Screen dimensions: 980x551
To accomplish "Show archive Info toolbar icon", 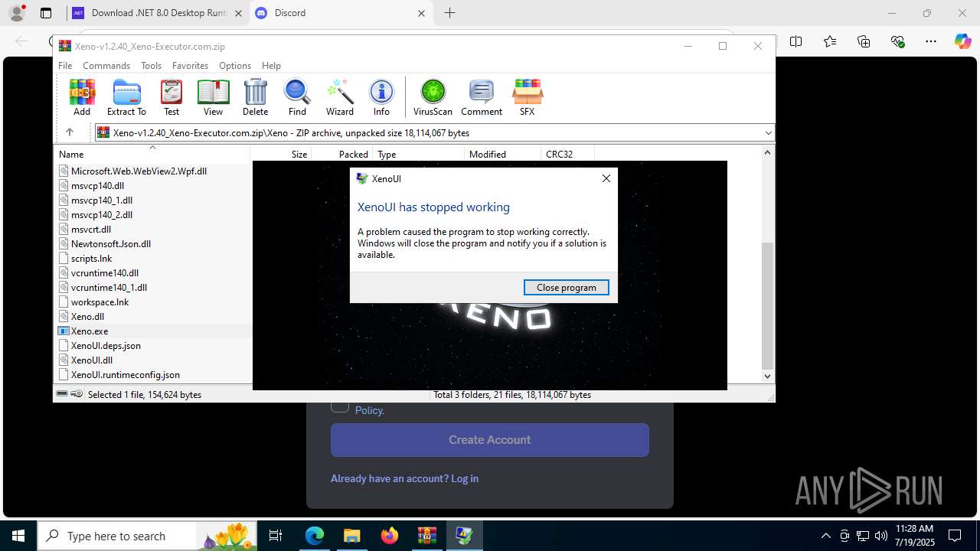I will 381,97.
